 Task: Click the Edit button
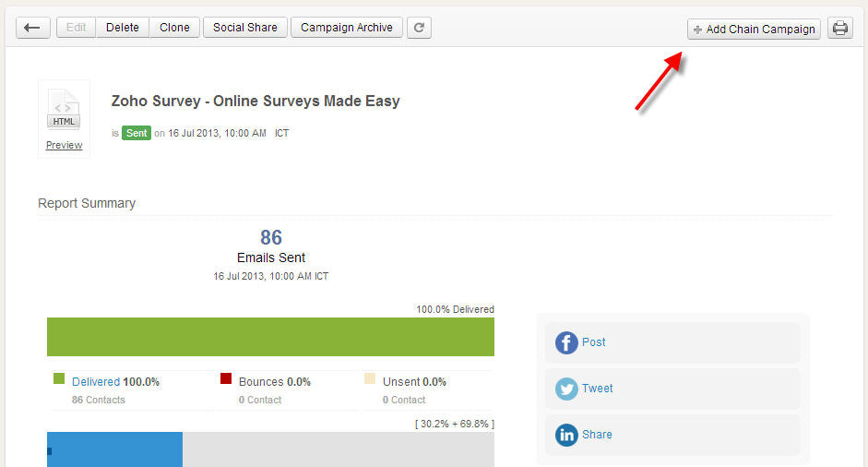(x=77, y=28)
